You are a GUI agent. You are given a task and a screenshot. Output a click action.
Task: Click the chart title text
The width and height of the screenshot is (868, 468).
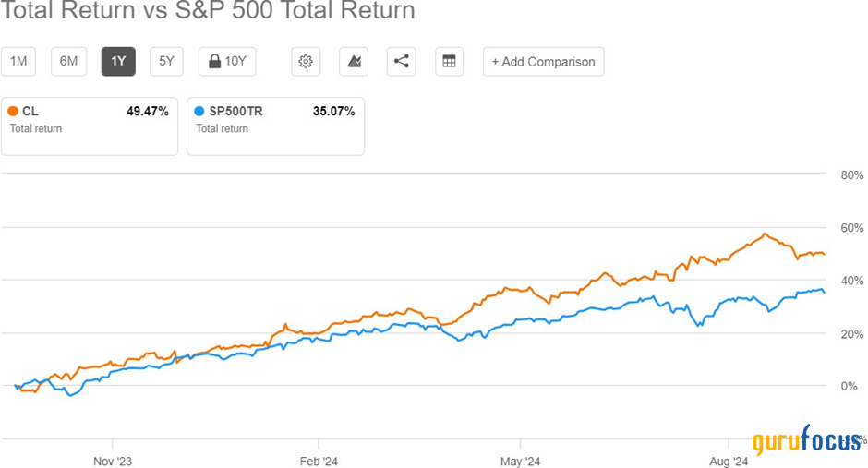(x=208, y=12)
